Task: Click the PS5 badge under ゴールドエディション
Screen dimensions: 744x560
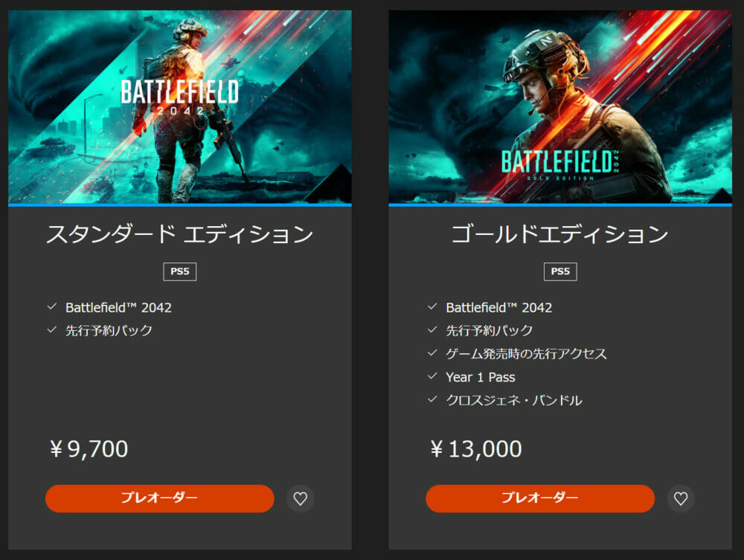Action: 560,271
